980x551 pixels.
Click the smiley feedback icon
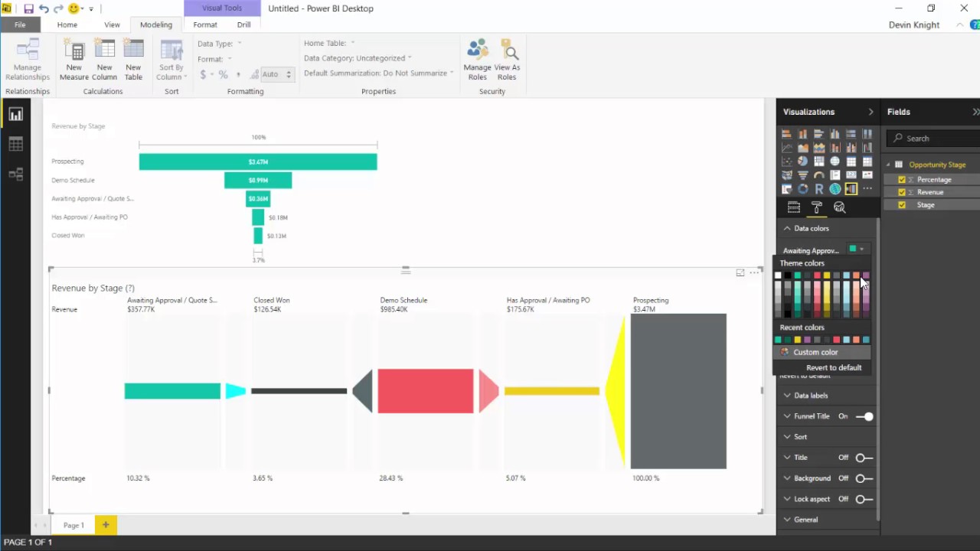(74, 8)
